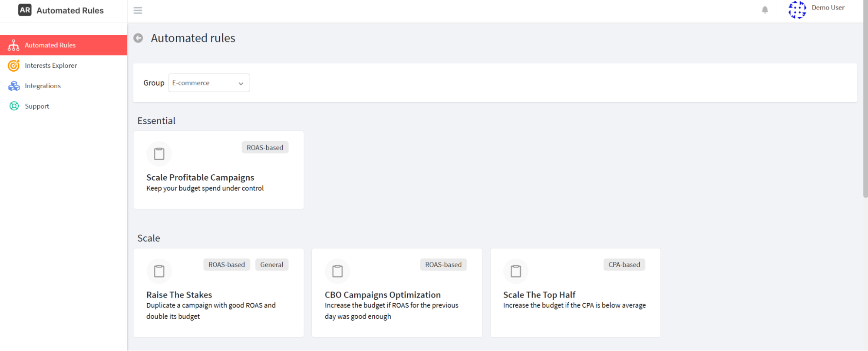Screen dimensions: 868x351
Task: Click the General tag on Raise The Stakes
Action: 272,265
